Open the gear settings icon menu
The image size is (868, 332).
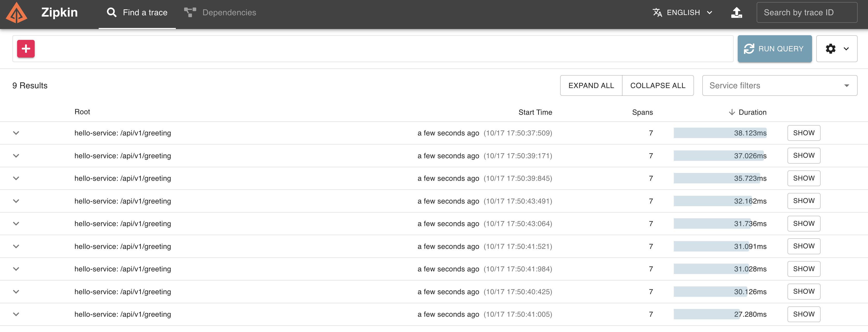click(x=831, y=48)
